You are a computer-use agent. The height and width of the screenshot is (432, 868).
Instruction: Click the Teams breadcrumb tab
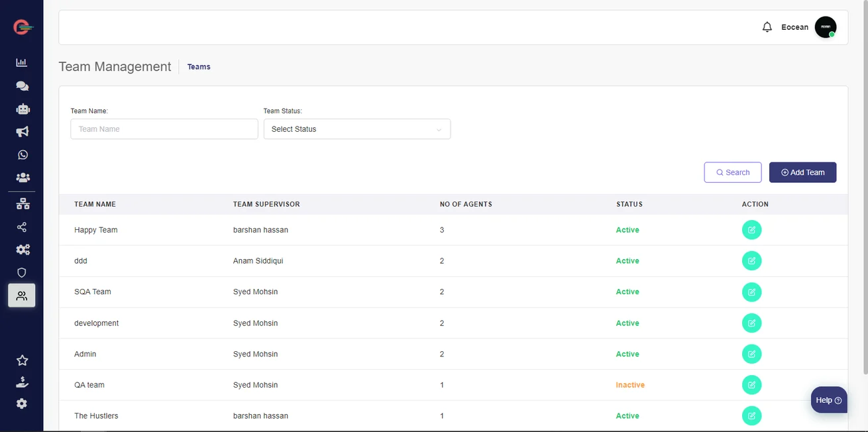tap(199, 67)
